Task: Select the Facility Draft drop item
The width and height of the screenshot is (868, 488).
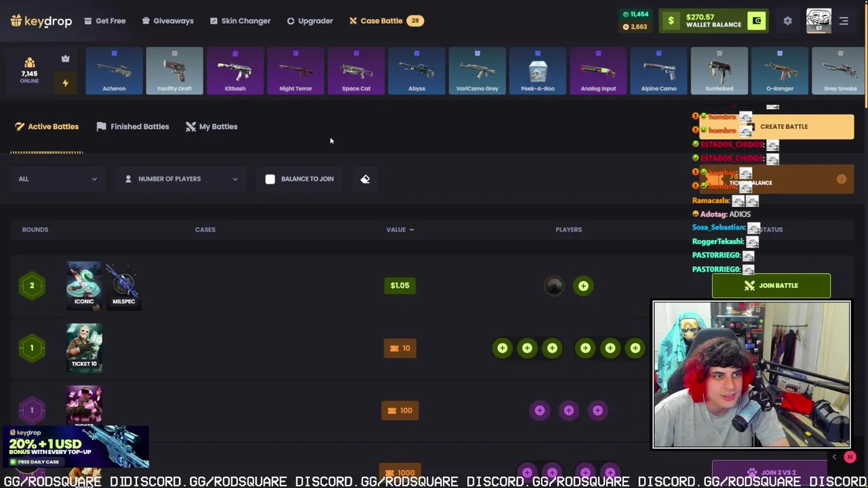Action: pyautogui.click(x=174, y=70)
